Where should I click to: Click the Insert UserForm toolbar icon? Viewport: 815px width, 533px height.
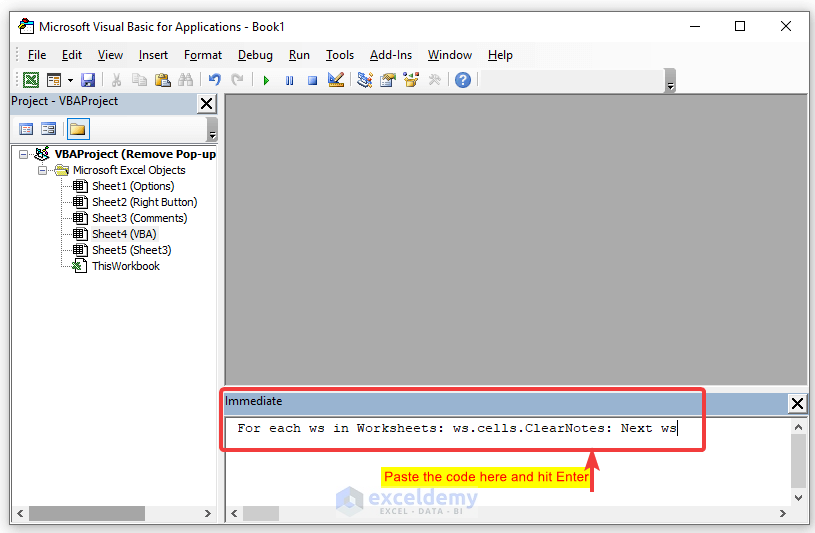click(54, 80)
